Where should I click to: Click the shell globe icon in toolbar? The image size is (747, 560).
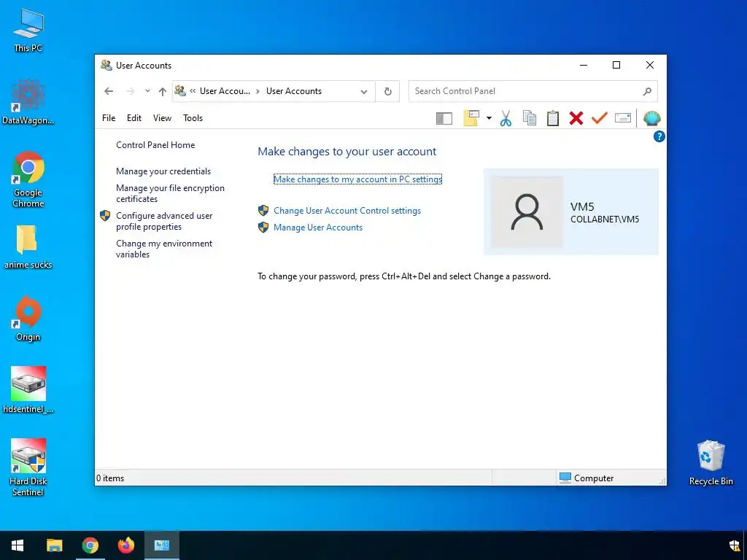pyautogui.click(x=651, y=118)
